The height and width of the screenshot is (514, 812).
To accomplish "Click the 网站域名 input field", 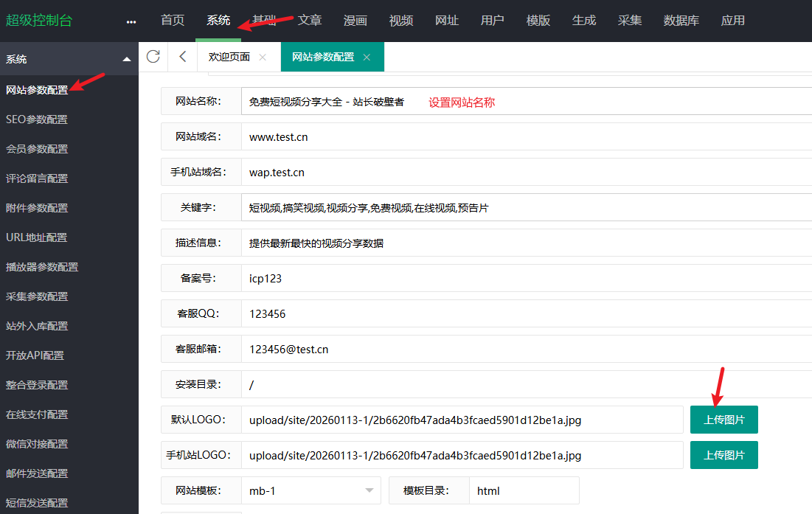I will click(525, 136).
